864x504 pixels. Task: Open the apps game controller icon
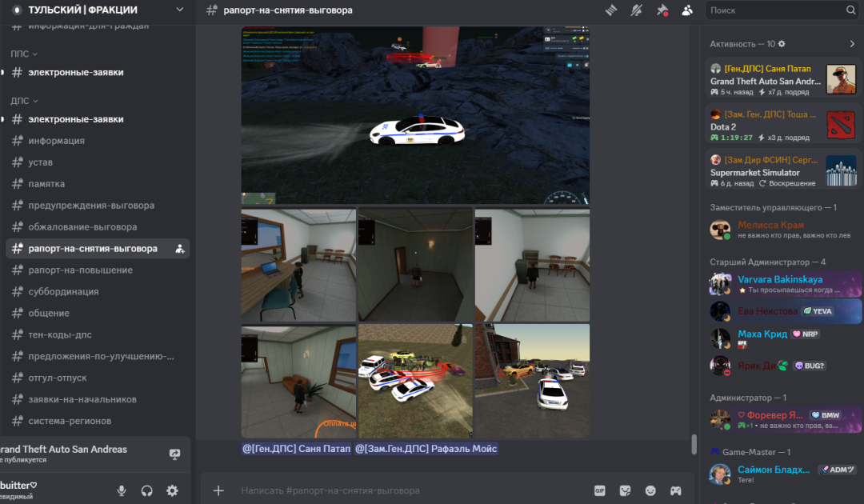point(675,490)
